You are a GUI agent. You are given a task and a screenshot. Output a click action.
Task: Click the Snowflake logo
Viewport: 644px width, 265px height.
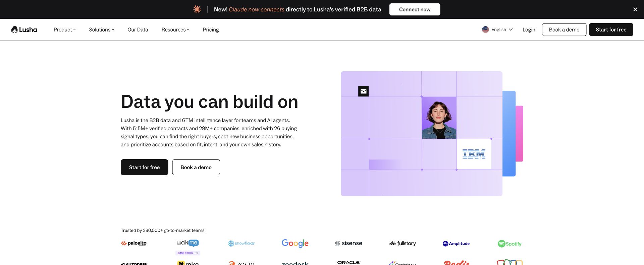(241, 244)
